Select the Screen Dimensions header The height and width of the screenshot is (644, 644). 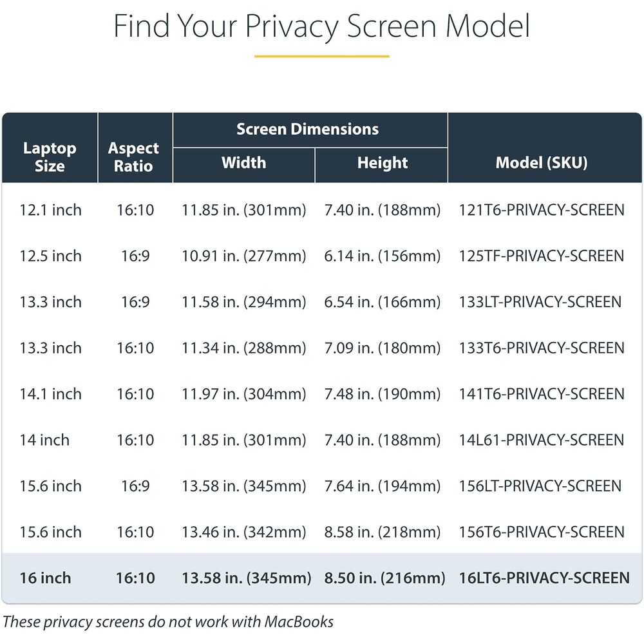tap(307, 129)
